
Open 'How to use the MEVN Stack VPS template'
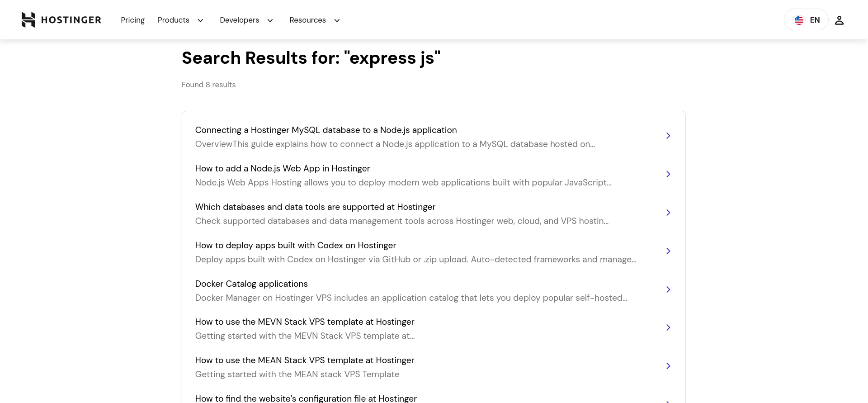[x=305, y=322]
